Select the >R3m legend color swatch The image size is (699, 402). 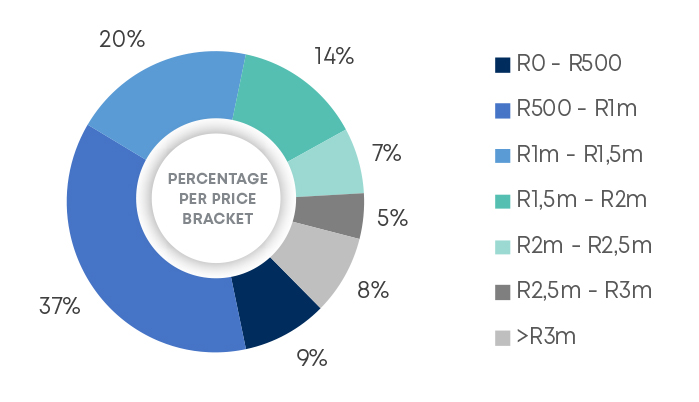pyautogui.click(x=503, y=337)
